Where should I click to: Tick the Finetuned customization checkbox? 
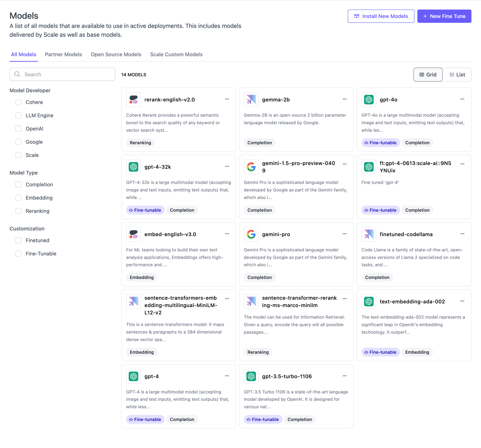point(18,241)
